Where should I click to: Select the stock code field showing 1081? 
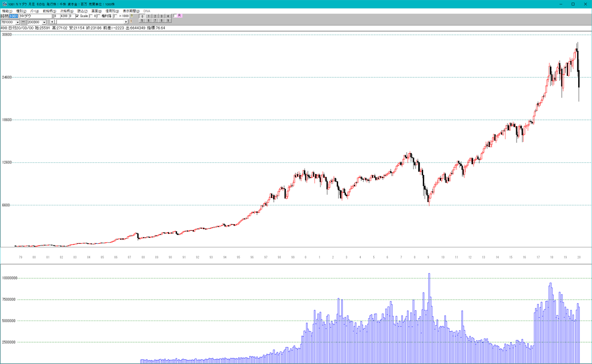[x=14, y=16]
